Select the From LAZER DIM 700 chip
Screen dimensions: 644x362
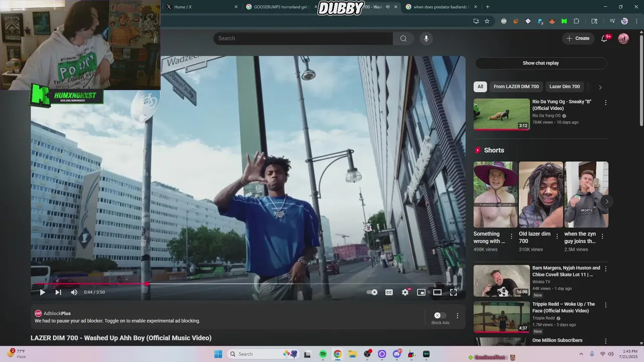[x=516, y=86]
